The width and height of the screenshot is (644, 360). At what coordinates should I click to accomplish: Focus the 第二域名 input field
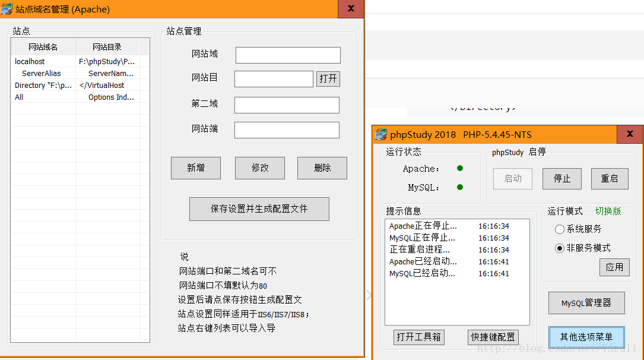(287, 105)
